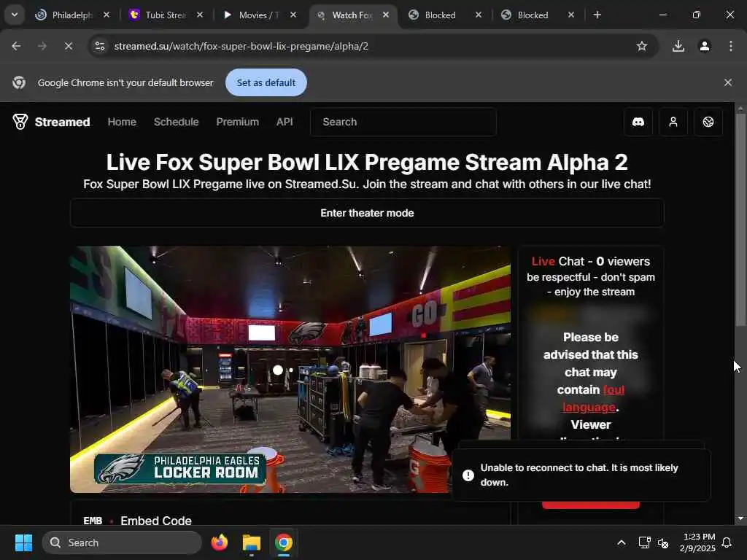The image size is (747, 560).
Task: Bookmark this page with star icon
Action: tap(642, 46)
